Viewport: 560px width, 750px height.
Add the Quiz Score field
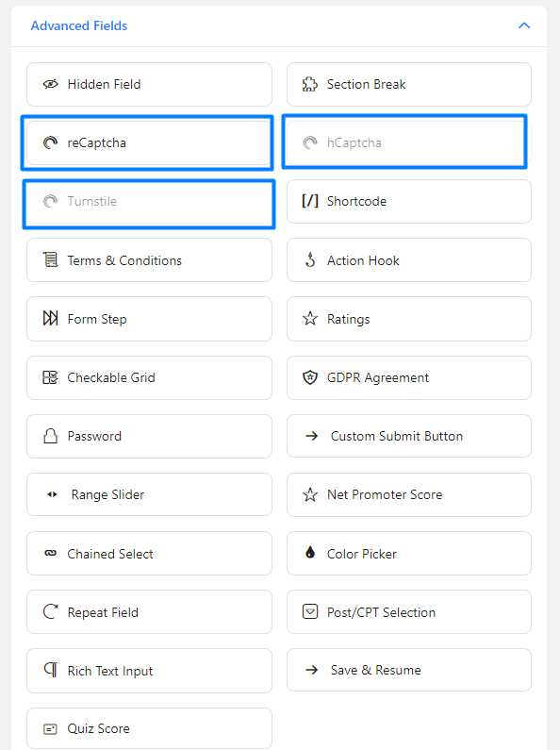149,728
